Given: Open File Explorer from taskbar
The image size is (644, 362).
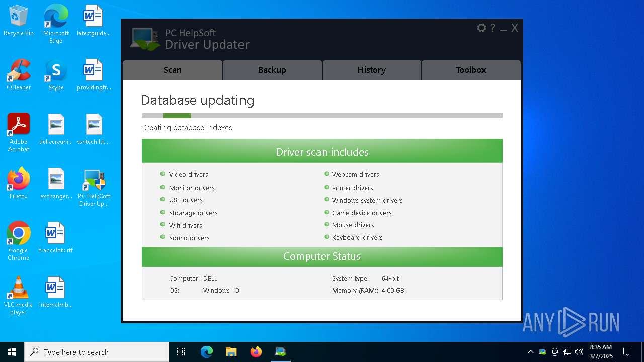Looking at the screenshot, I should (231, 352).
